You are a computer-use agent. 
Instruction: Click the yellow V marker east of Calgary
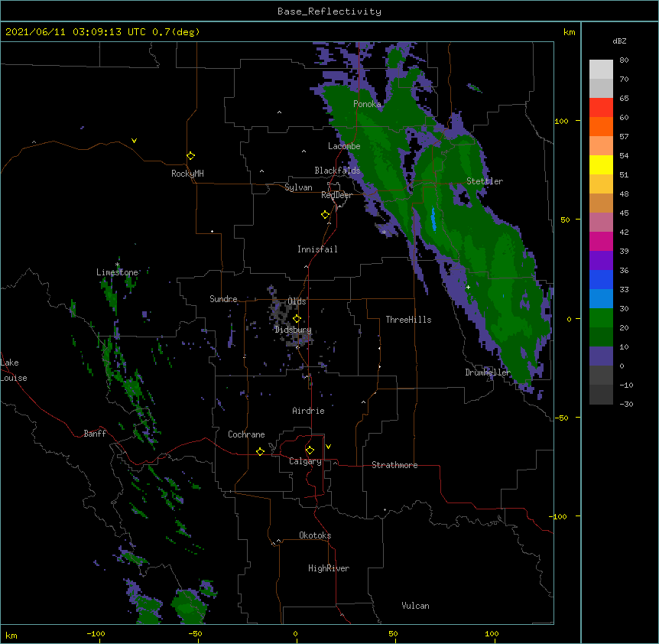(328, 447)
